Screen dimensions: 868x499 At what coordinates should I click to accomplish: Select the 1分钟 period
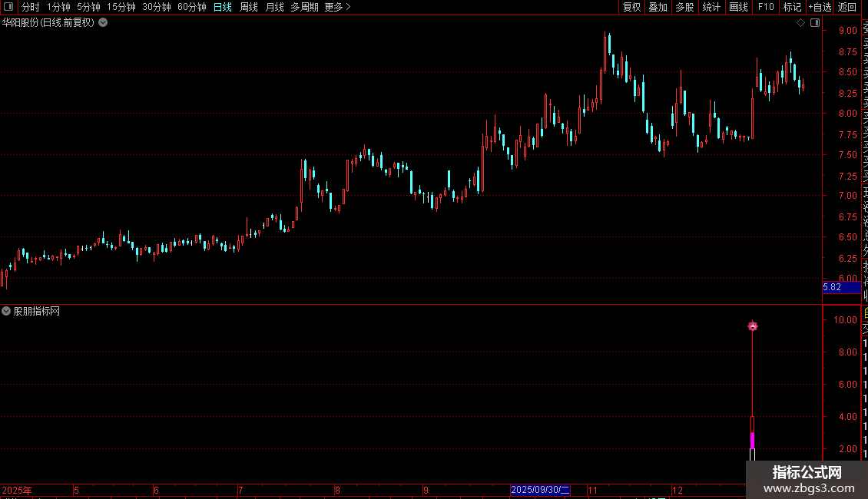click(x=58, y=7)
